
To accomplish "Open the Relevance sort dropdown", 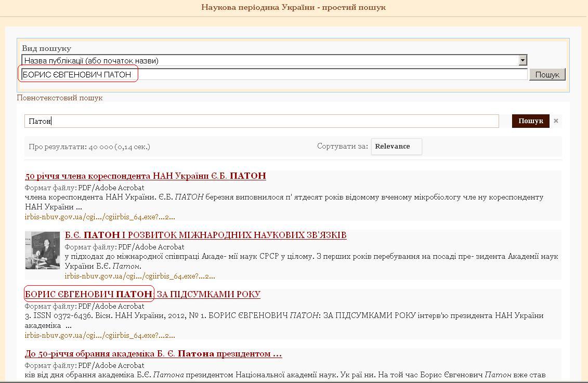I will tap(396, 147).
